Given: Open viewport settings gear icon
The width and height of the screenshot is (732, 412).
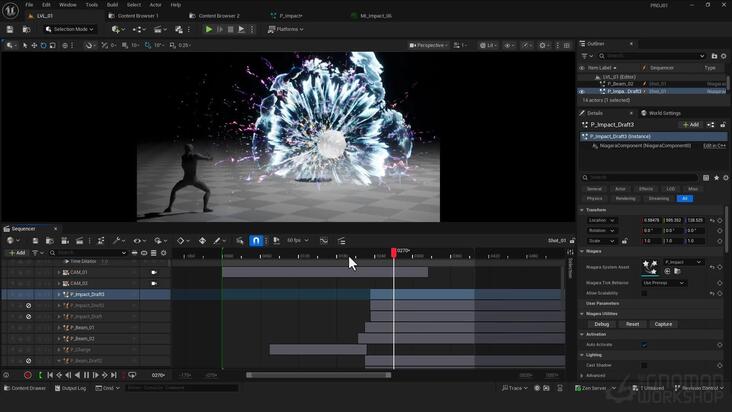Looking at the screenshot, I should (x=542, y=45).
